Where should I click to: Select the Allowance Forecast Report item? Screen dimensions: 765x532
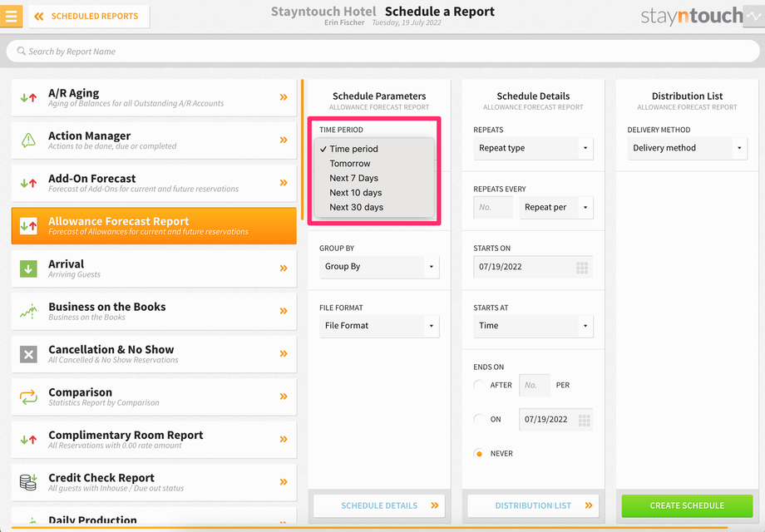(154, 226)
